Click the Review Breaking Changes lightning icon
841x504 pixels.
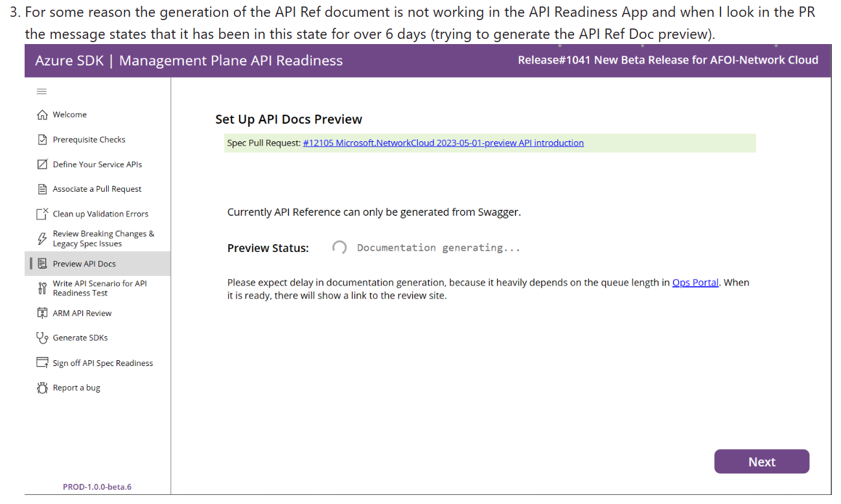point(42,238)
